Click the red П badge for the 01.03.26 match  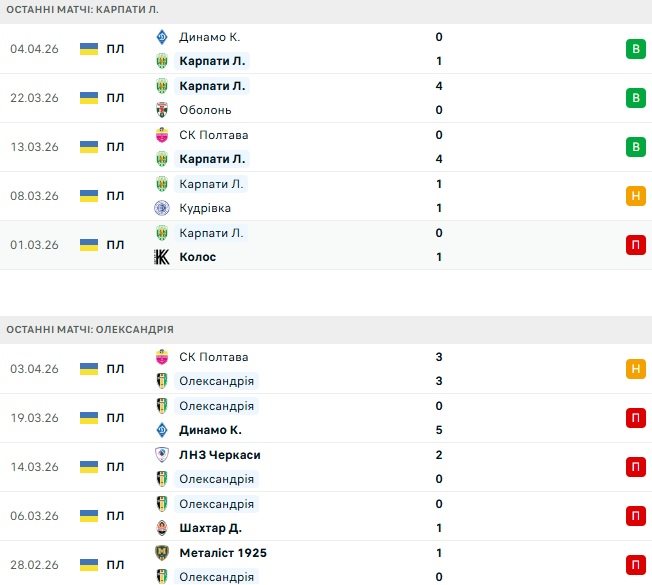634,245
